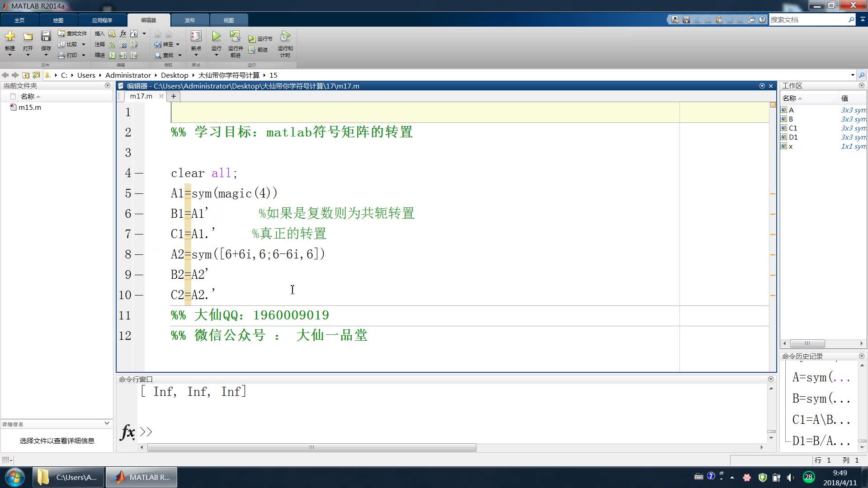Expand the Go To (转至) dropdown
Image resolution: width=868 pixels, height=488 pixels.
click(178, 44)
